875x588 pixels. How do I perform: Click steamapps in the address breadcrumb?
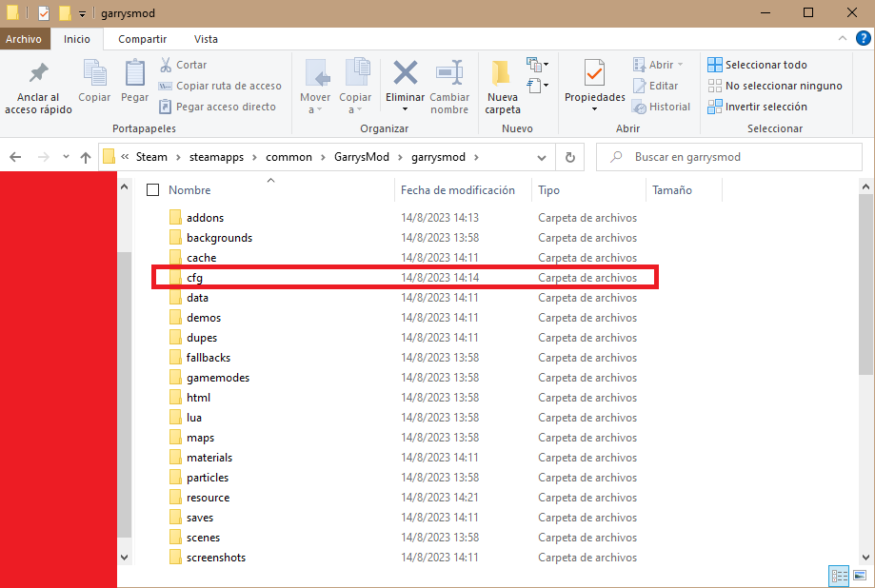[x=216, y=157]
